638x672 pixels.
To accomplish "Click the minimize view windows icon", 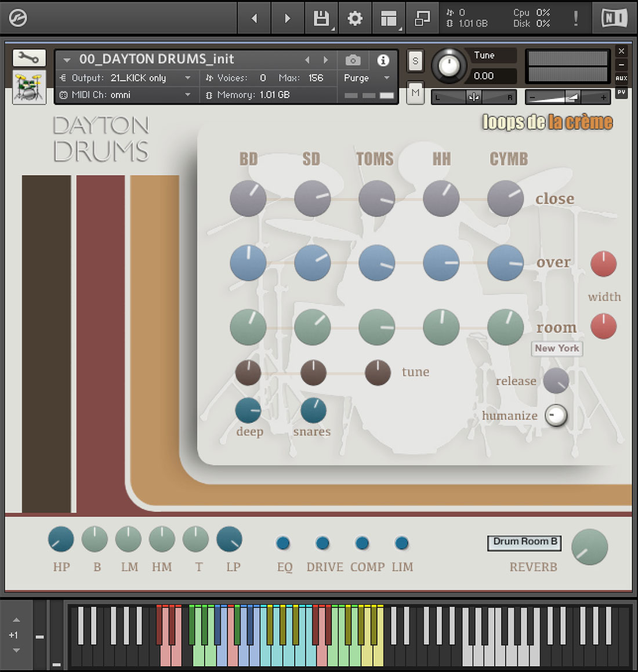I will (422, 18).
